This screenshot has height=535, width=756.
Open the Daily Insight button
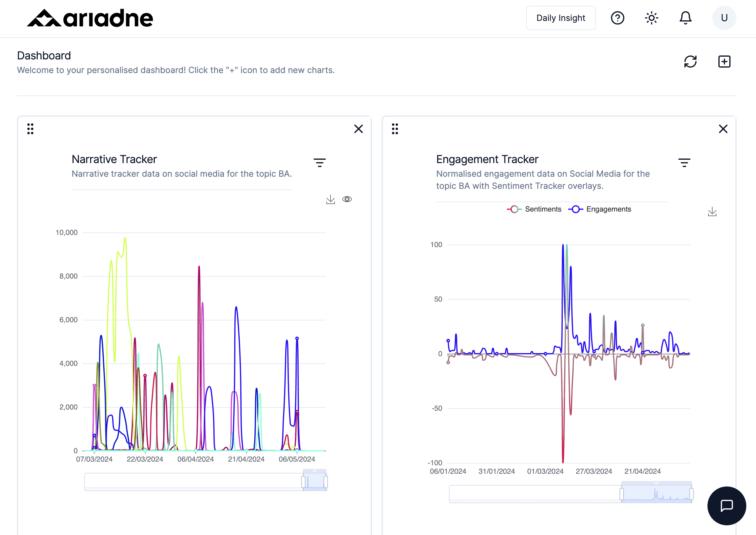click(x=561, y=18)
